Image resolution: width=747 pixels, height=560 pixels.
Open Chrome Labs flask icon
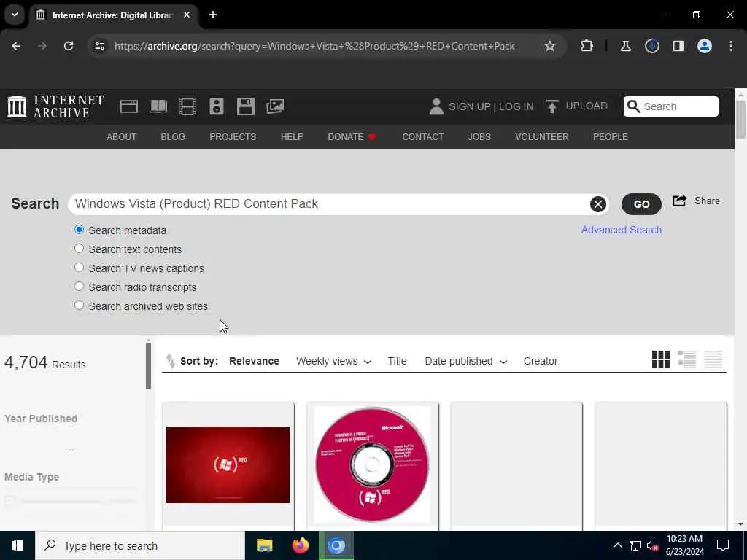(625, 46)
